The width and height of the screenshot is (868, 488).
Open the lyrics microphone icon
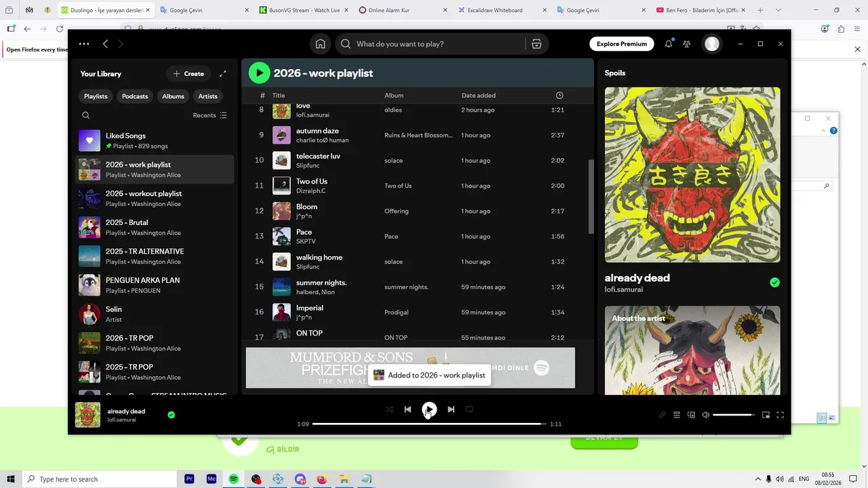(663, 415)
